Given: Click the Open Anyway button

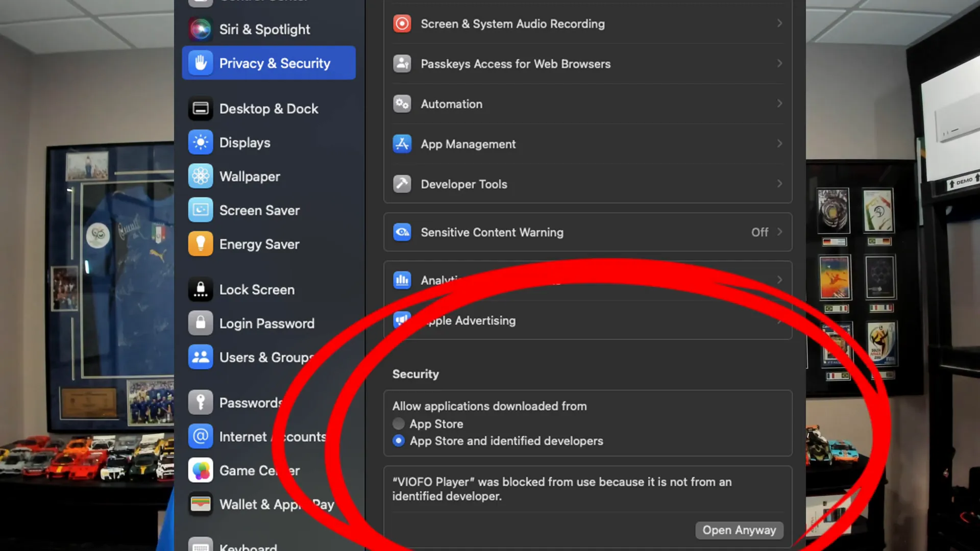Looking at the screenshot, I should 739,530.
